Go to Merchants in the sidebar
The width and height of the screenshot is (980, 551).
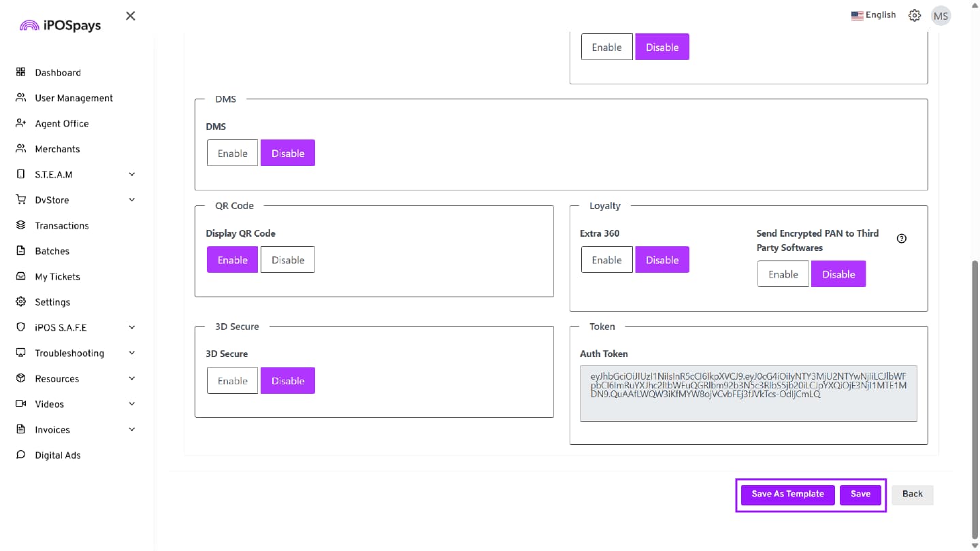coord(57,149)
